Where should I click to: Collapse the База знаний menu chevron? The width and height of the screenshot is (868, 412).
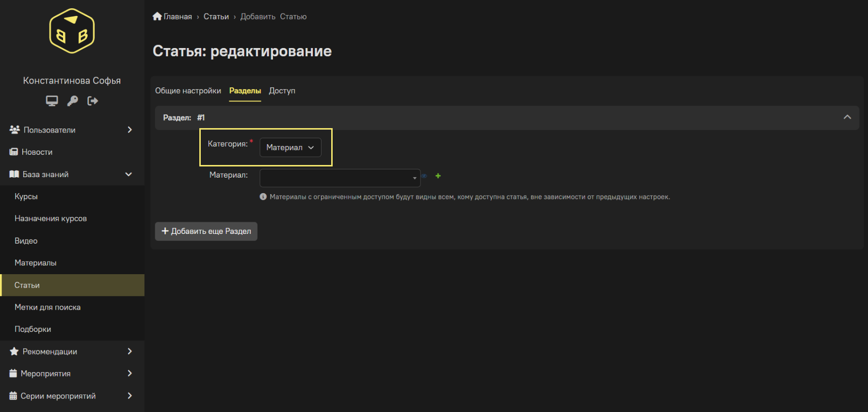(x=129, y=174)
